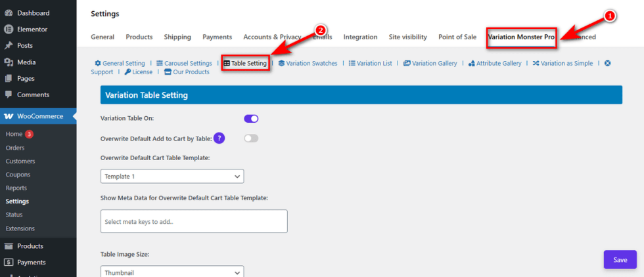Open the Template 1 dropdown
The image size is (644, 277).
click(172, 177)
